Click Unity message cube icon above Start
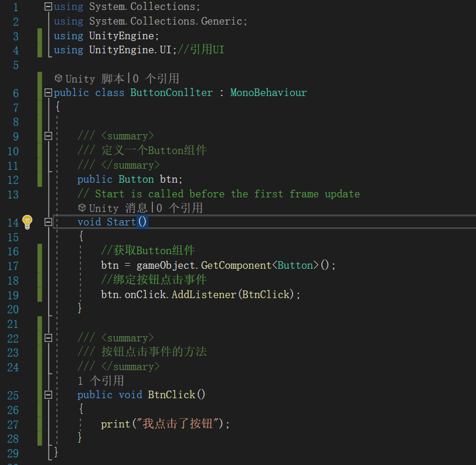The image size is (476, 465). pos(82,208)
